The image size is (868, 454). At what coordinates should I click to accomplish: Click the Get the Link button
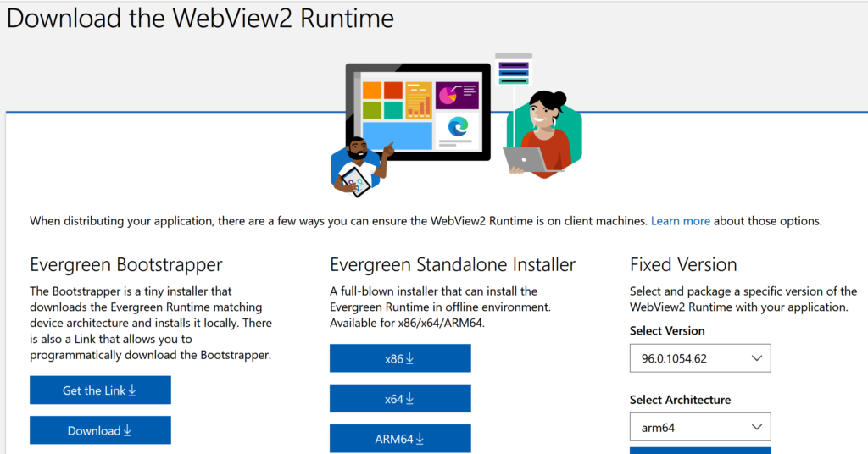tap(100, 390)
